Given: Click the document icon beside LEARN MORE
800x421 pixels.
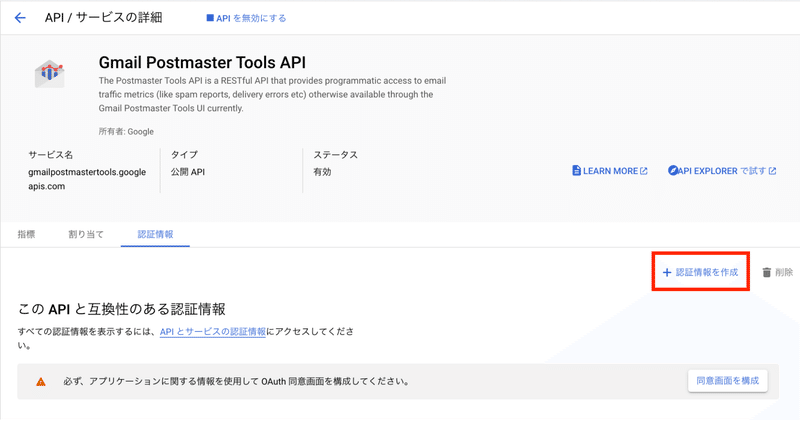Looking at the screenshot, I should [x=577, y=171].
